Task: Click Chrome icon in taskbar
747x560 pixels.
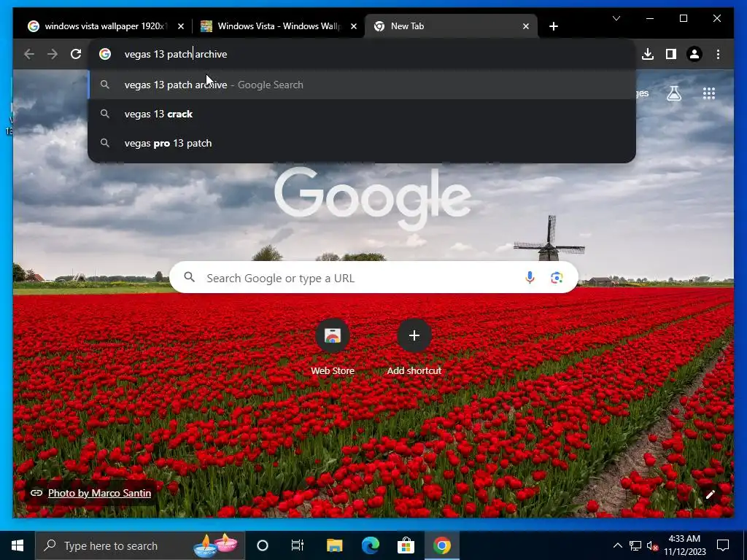Action: click(x=442, y=545)
